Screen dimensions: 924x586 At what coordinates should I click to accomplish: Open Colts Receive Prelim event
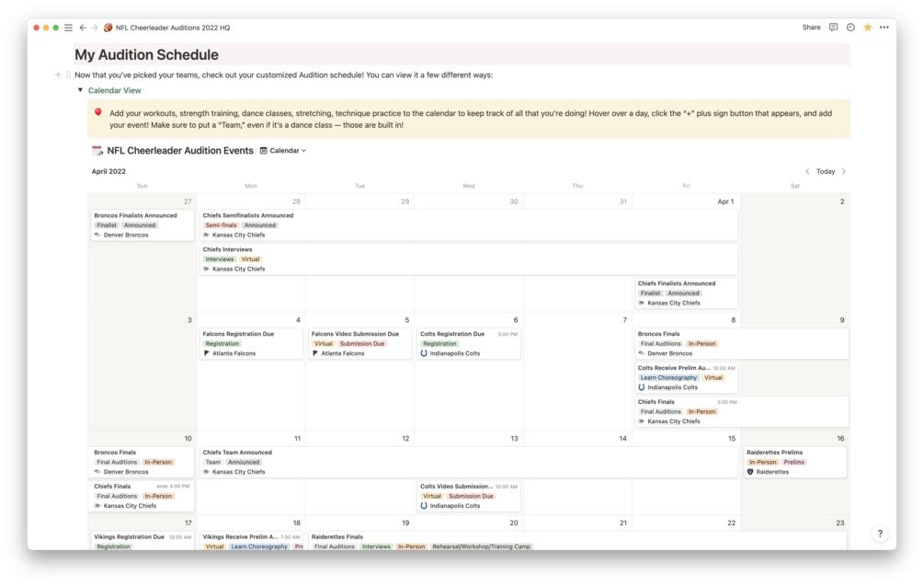686,378
